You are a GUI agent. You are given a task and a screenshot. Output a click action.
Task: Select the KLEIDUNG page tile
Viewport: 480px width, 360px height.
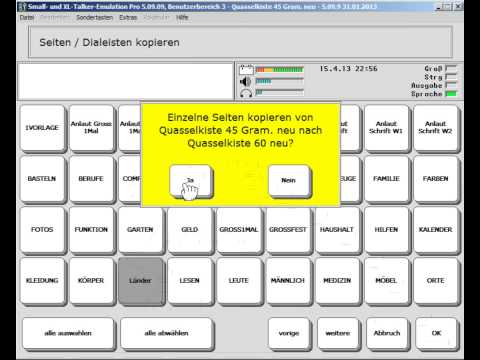tap(42, 281)
